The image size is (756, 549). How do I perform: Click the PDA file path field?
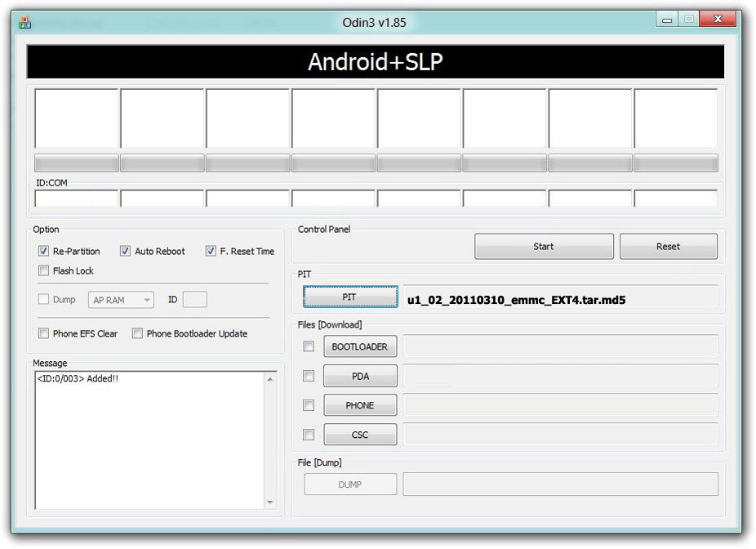(560, 376)
